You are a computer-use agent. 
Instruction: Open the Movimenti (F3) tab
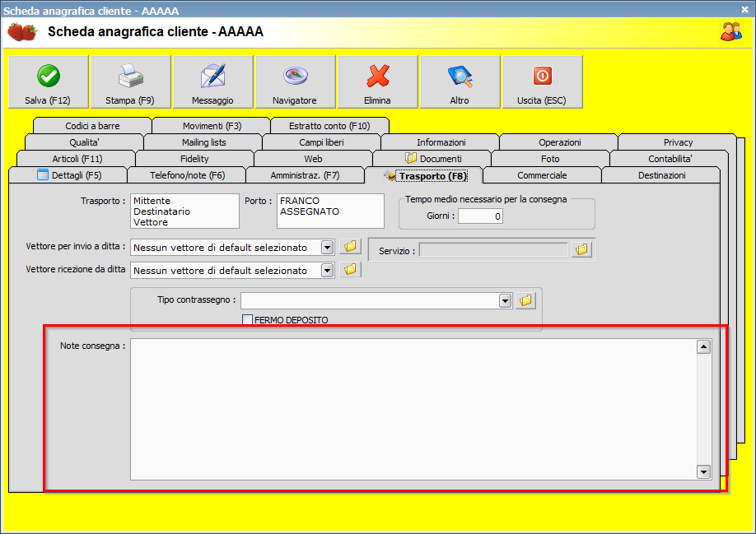212,126
